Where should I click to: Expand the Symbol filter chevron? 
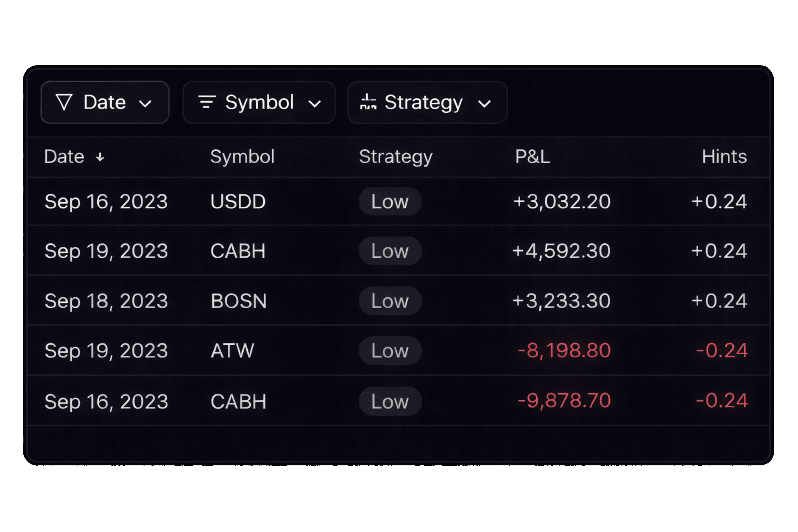314,104
